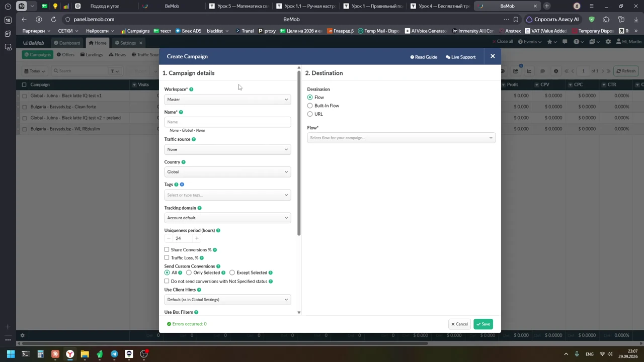Select Only Selected custom conversions option
The height and width of the screenshot is (362, 644).
[x=189, y=273]
